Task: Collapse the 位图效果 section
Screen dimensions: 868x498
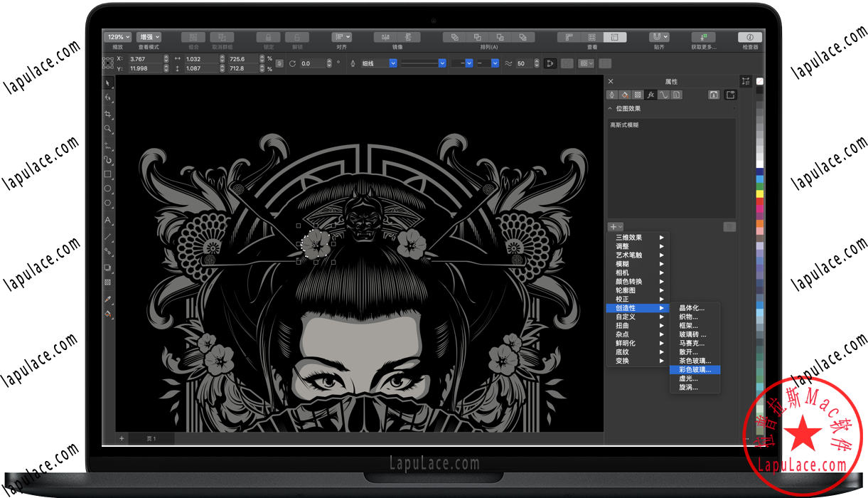Action: 610,109
